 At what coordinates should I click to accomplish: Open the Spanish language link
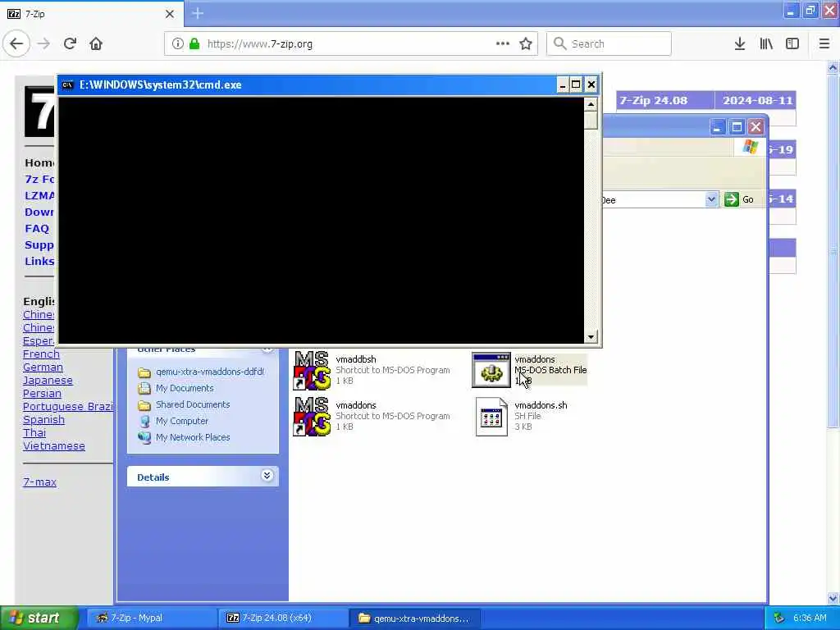click(x=43, y=420)
